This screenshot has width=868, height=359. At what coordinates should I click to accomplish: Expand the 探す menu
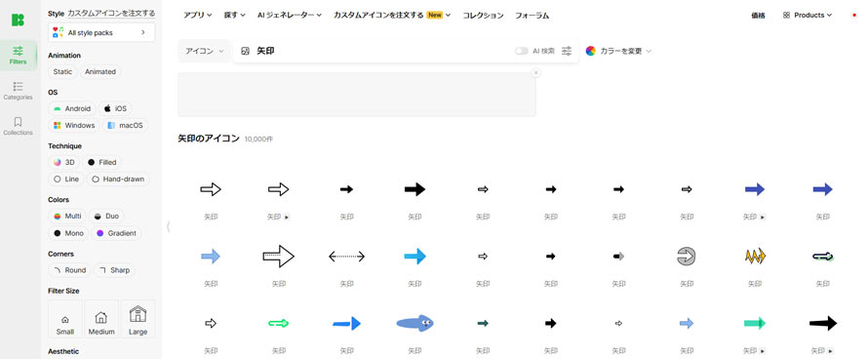235,16
